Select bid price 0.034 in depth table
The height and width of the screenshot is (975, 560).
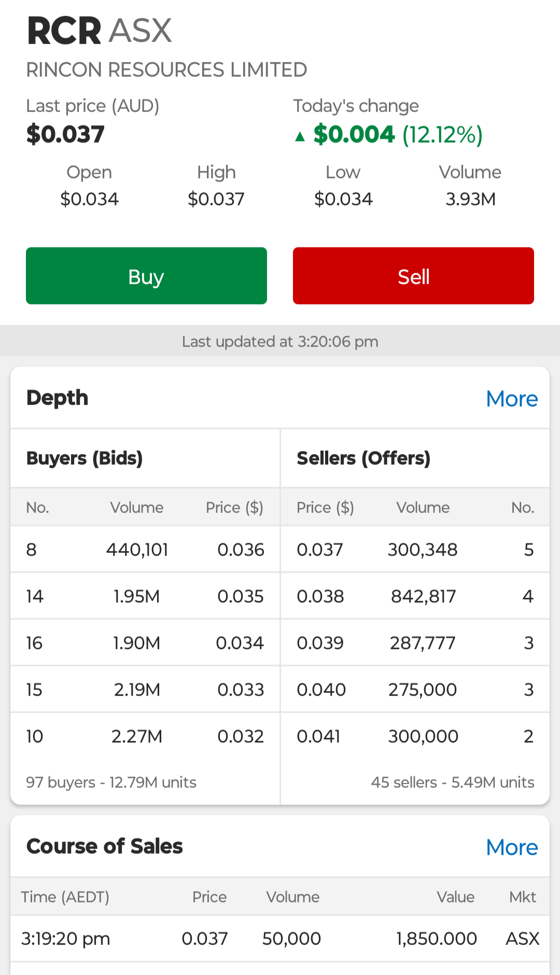[240, 643]
